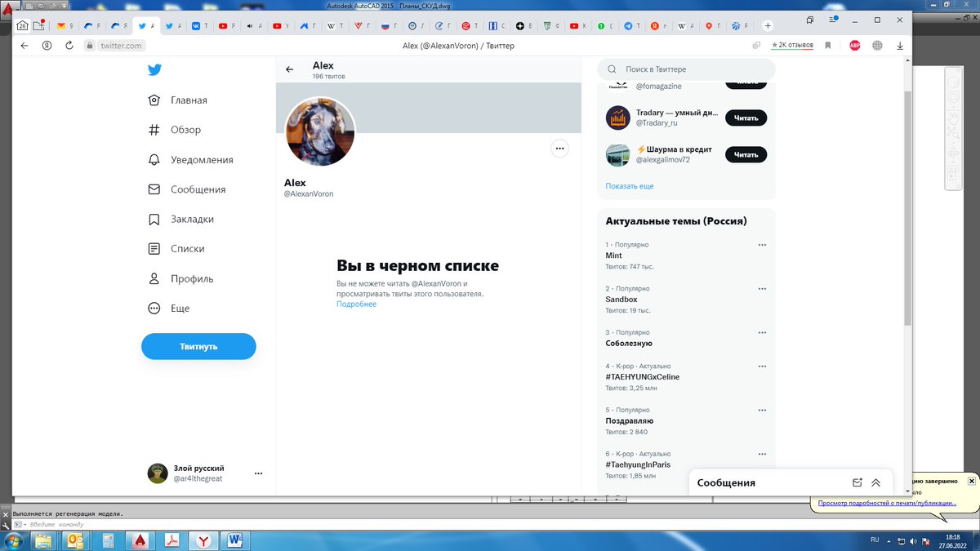Open the Поздравляю trending topic

630,421
